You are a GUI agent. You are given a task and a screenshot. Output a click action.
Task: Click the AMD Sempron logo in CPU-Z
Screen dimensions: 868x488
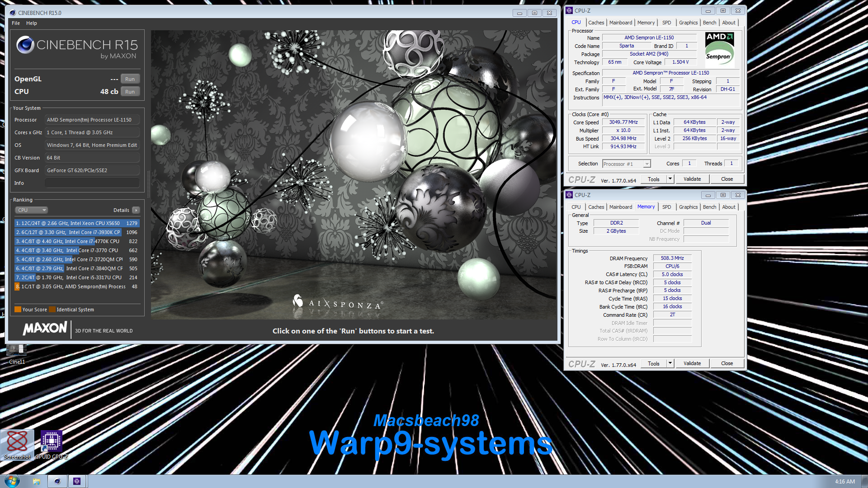point(719,50)
